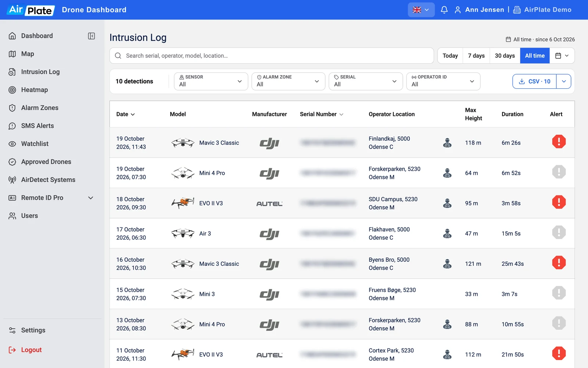This screenshot has height=368, width=588.
Task: Open AirDetect Systems in sidebar
Action: coord(48,180)
